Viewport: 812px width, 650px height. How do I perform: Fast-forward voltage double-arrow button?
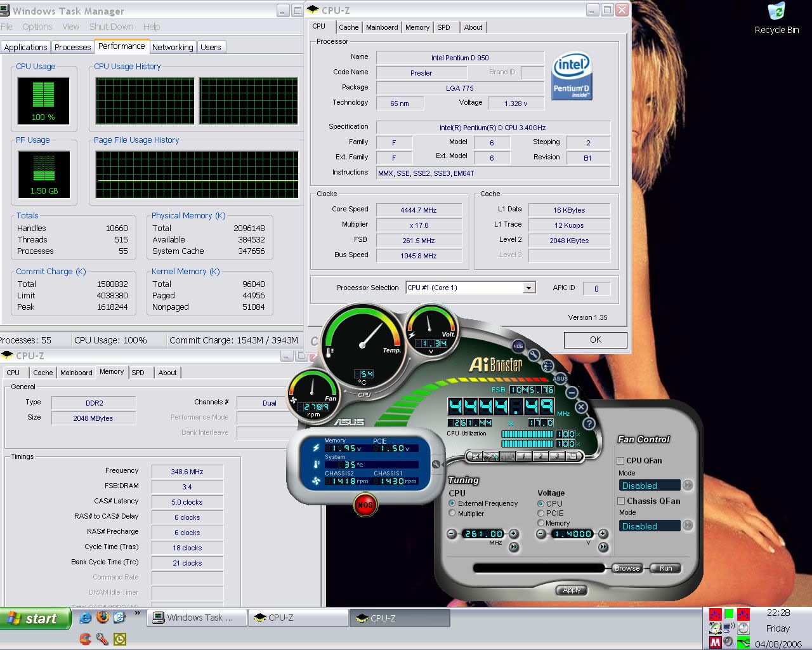point(603,547)
